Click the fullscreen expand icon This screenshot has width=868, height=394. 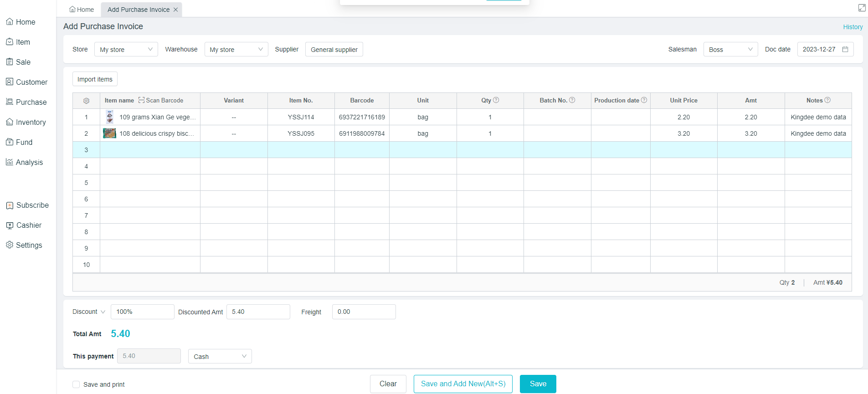862,8
